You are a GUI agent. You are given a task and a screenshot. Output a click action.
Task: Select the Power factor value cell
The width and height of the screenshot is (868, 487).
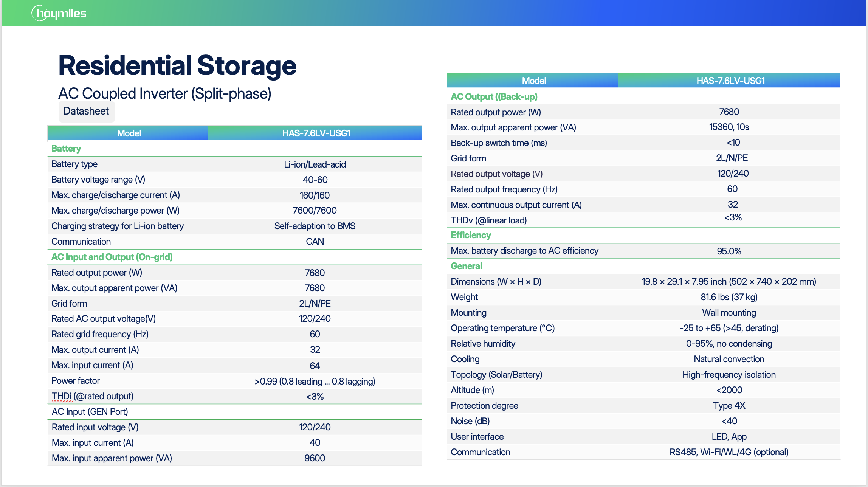(x=315, y=381)
